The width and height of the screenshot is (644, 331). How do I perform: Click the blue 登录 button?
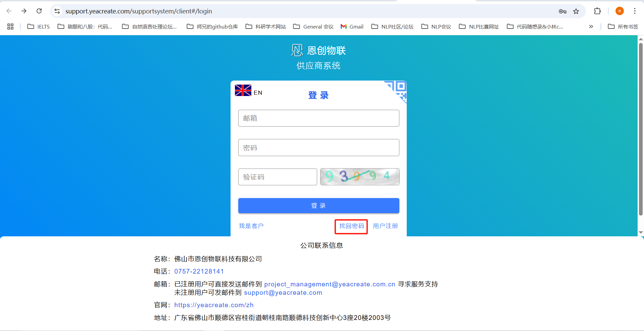click(318, 205)
